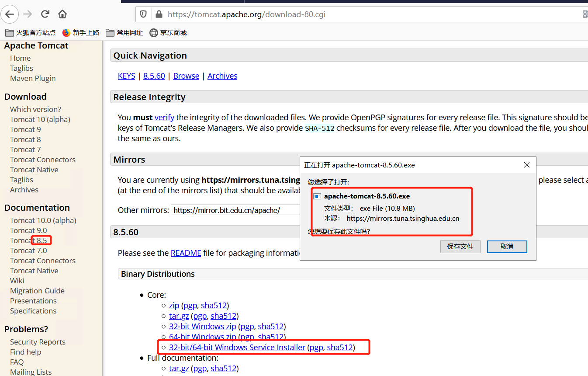The width and height of the screenshot is (588, 376).
Task: Click the browser Back arrow button
Action: click(10, 14)
